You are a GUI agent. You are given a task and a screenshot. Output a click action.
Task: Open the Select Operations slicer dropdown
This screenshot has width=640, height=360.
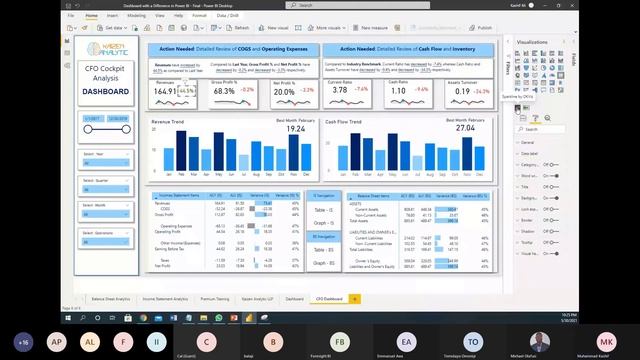(106, 242)
